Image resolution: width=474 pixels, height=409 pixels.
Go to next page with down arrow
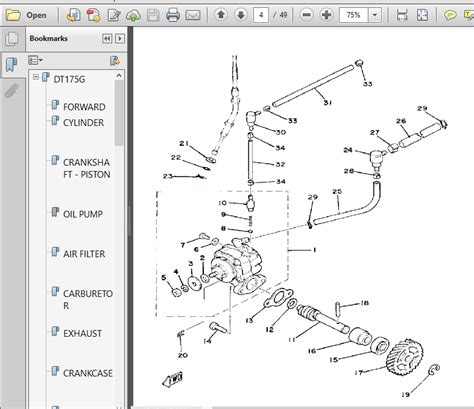point(241,15)
